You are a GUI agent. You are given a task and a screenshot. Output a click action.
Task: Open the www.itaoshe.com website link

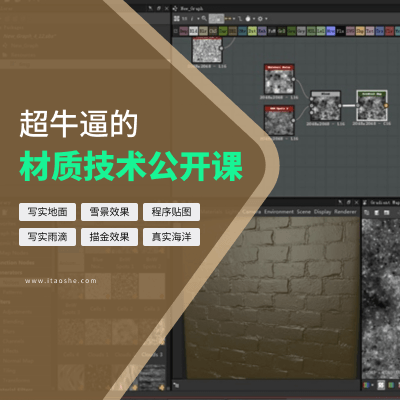(61, 281)
